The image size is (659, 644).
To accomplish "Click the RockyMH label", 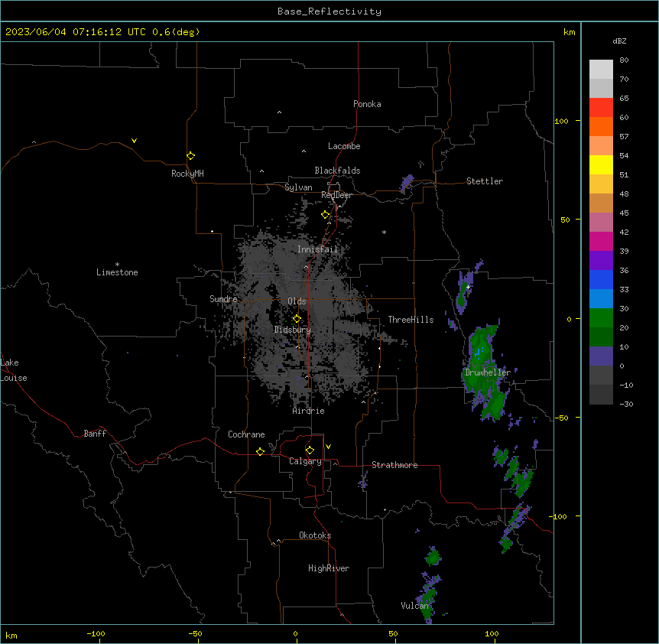I will pos(187,174).
